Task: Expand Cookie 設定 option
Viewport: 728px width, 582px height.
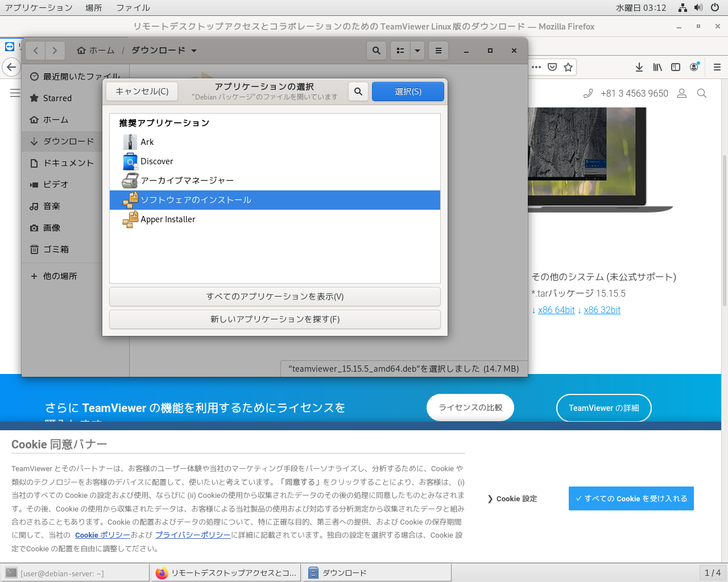Action: coord(512,498)
